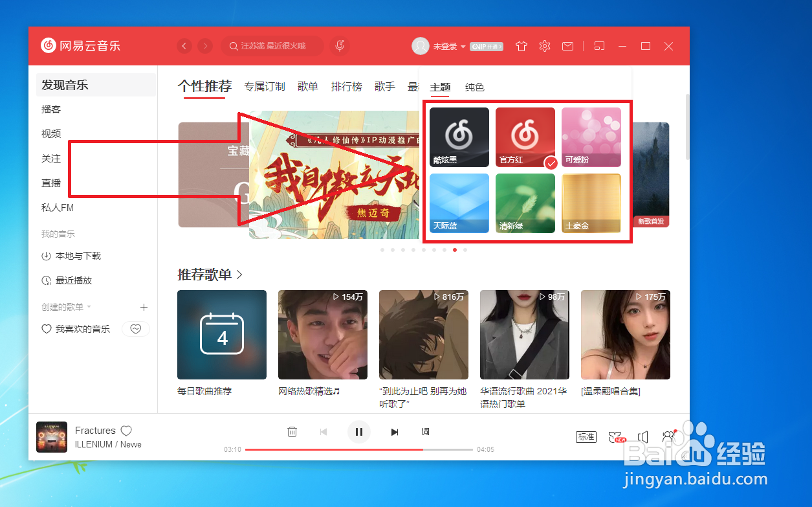Image resolution: width=812 pixels, height=507 pixels.
Task: Toggle lyrics with the 词 button
Action: point(425,432)
